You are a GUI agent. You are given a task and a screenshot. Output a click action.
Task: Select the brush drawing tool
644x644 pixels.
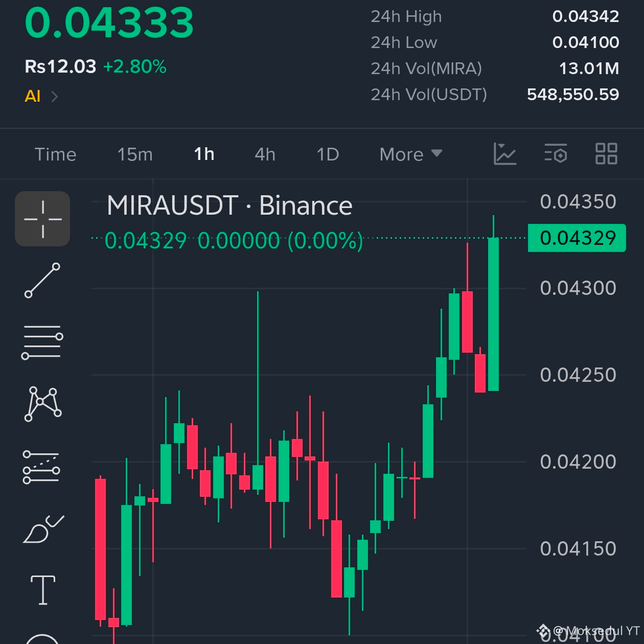pos(43,529)
